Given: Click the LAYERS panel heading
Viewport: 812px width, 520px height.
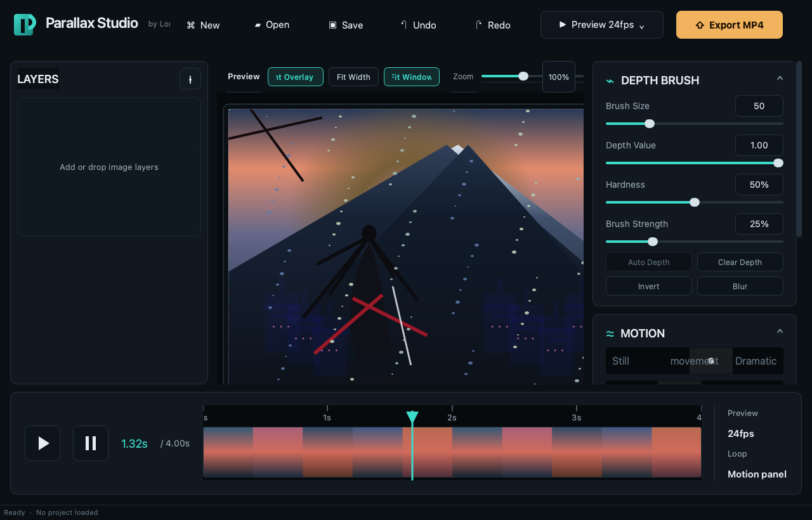Looking at the screenshot, I should coord(38,79).
